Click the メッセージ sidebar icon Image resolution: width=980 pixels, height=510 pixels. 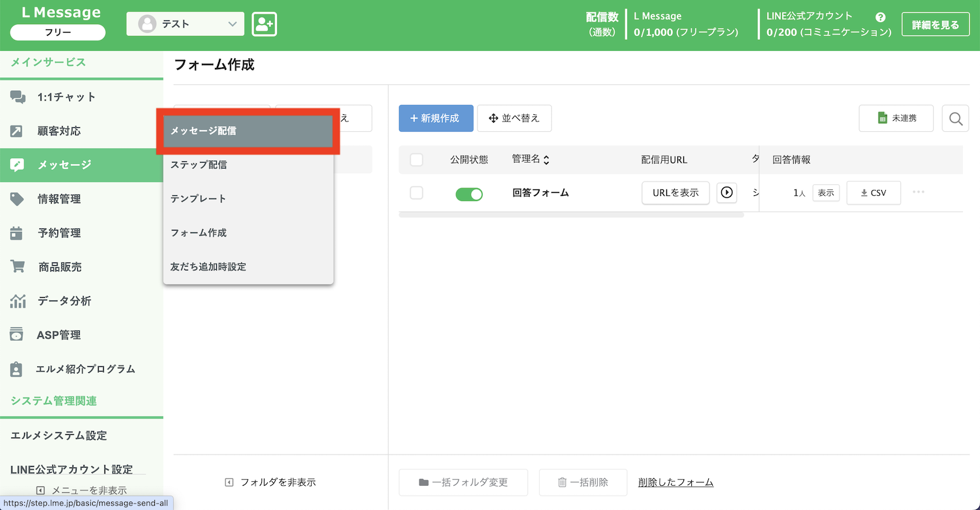click(x=17, y=165)
